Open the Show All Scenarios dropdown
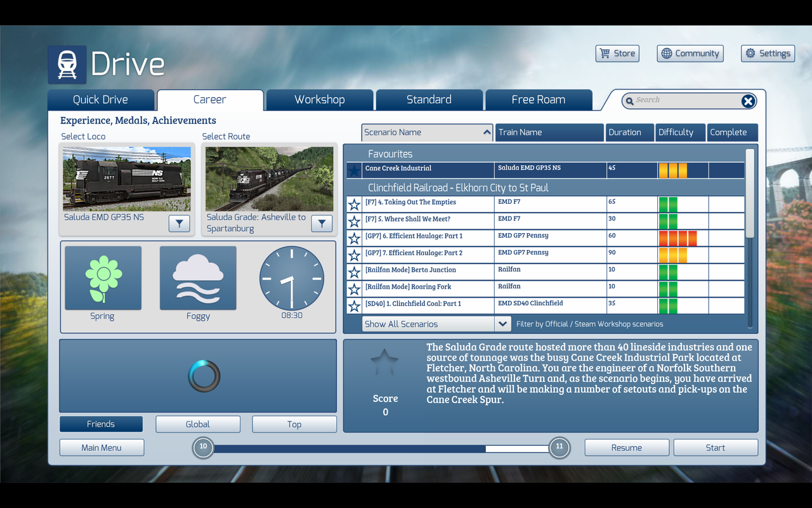 coord(436,324)
